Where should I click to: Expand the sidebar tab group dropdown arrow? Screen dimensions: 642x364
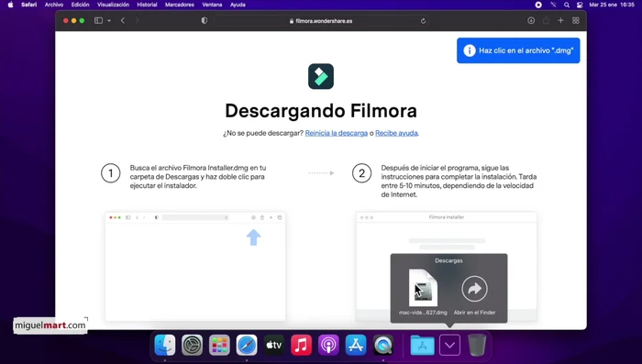click(x=109, y=20)
